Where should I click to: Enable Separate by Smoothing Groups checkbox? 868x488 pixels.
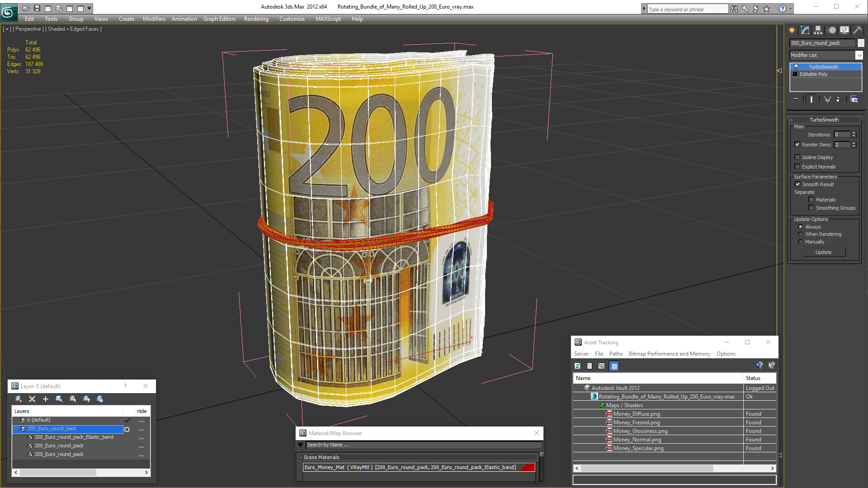click(811, 208)
